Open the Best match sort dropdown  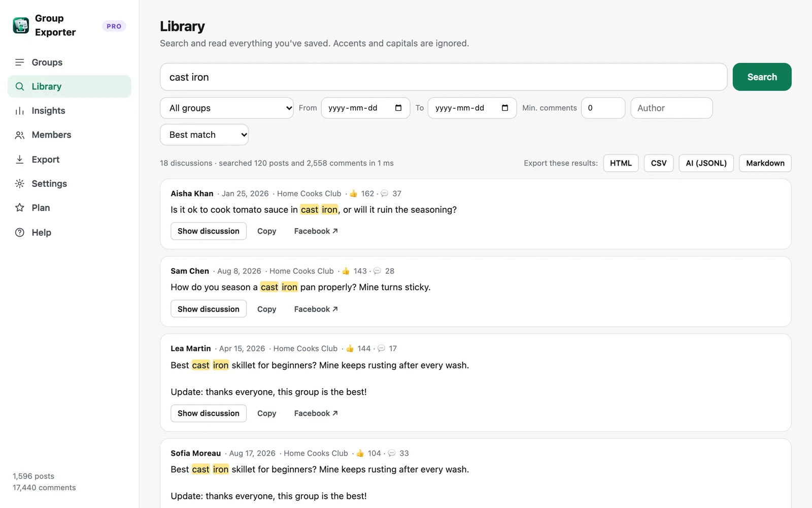pos(204,135)
